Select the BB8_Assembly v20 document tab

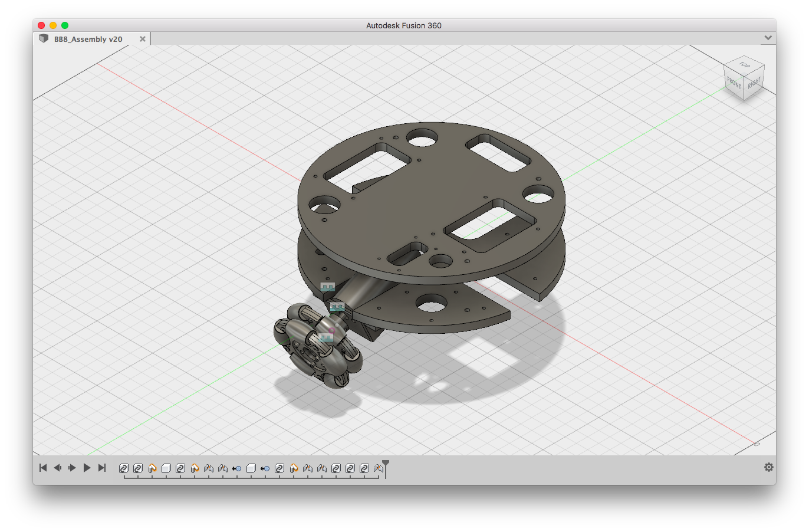coord(92,39)
